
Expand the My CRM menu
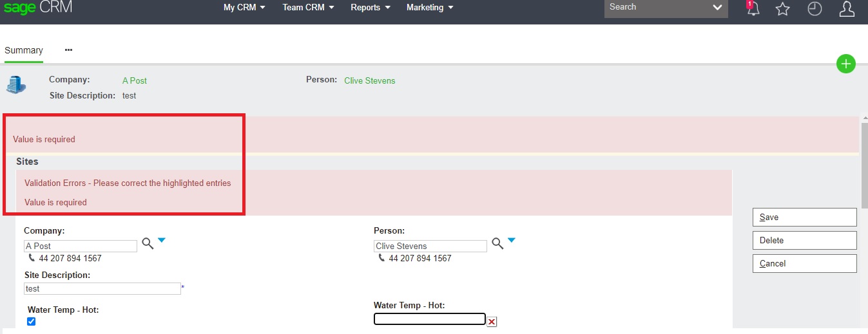coord(244,8)
